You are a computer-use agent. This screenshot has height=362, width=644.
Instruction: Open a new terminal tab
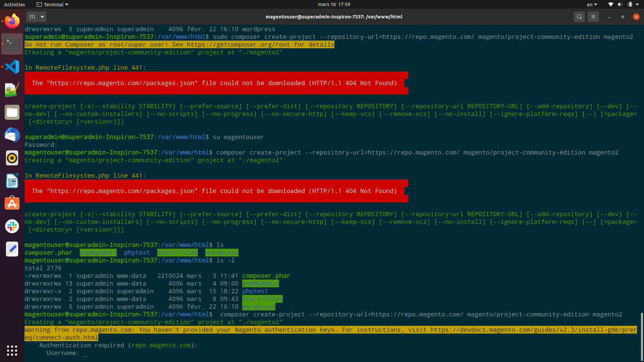tap(32, 17)
